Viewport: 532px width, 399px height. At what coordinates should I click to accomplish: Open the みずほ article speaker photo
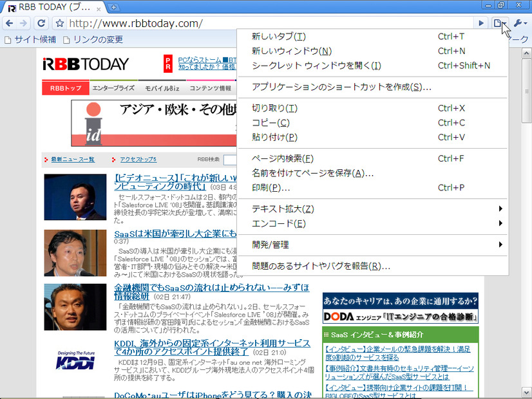click(x=75, y=307)
